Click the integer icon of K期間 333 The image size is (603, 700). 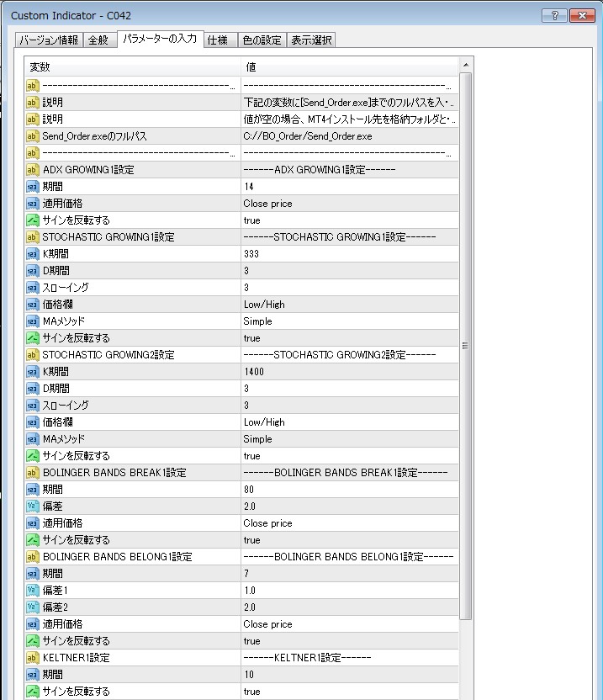[x=32, y=254]
